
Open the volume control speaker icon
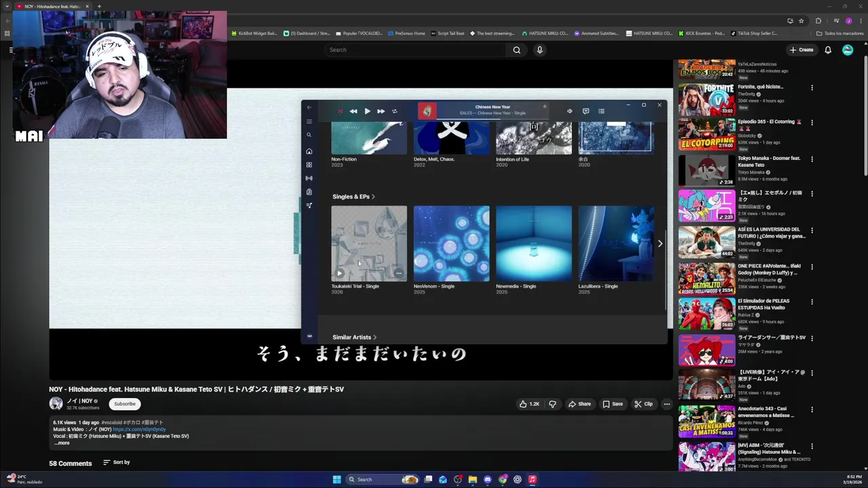tap(570, 111)
